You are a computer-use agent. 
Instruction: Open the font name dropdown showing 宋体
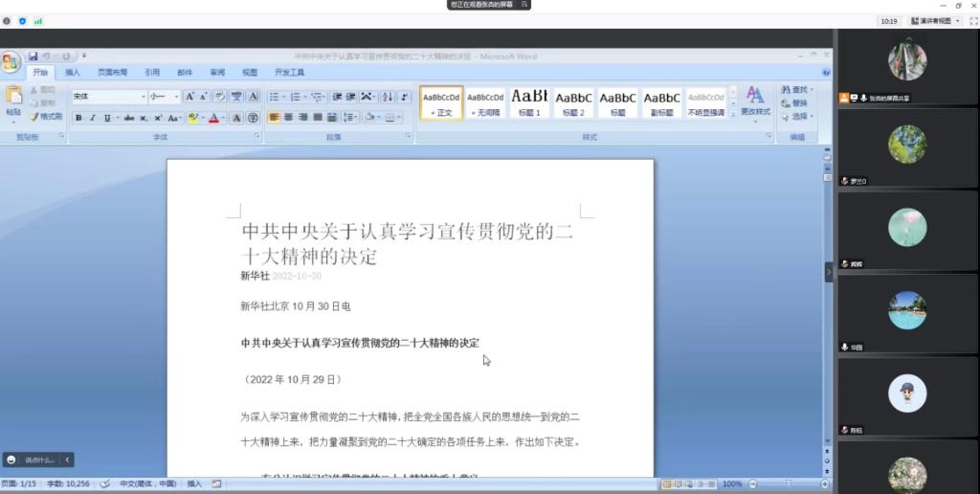point(108,97)
